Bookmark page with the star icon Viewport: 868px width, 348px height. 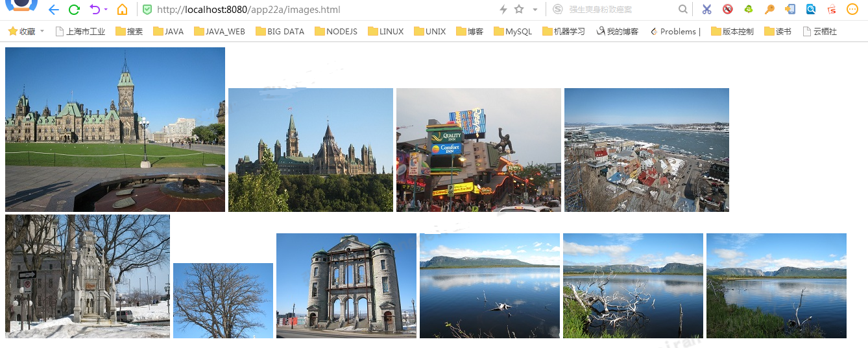[519, 9]
